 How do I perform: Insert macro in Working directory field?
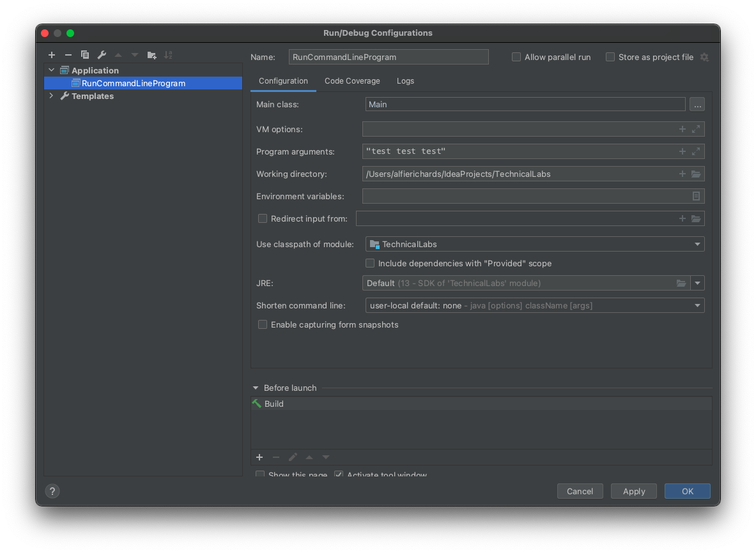pyautogui.click(x=683, y=174)
